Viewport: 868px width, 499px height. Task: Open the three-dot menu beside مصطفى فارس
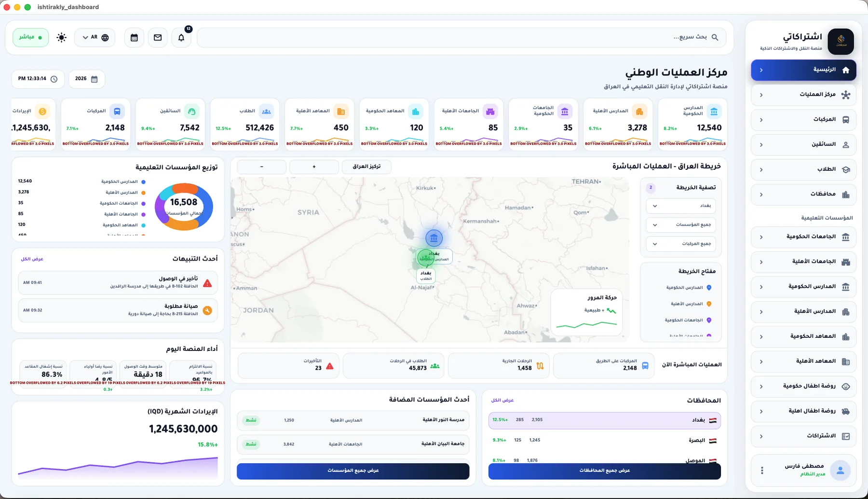tap(762, 470)
